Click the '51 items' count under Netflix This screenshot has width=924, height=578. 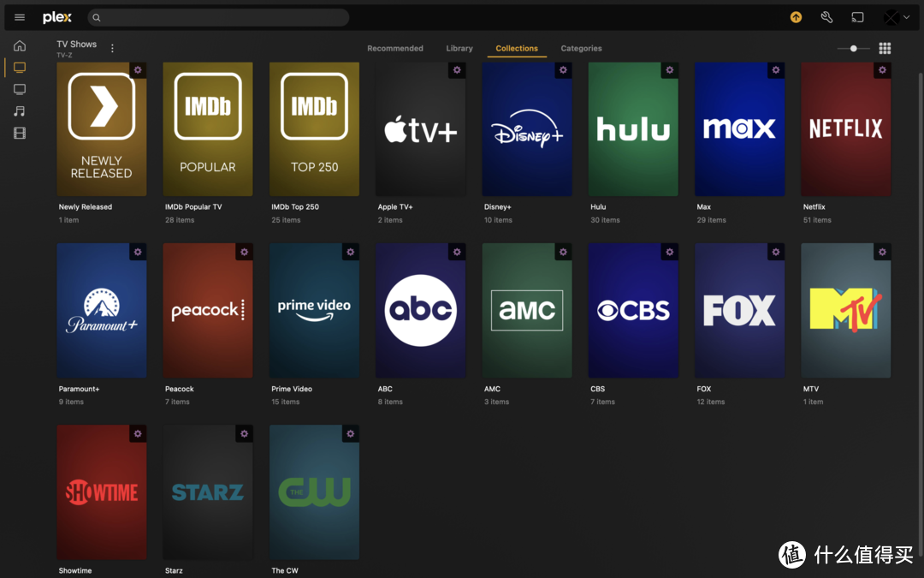click(x=817, y=220)
